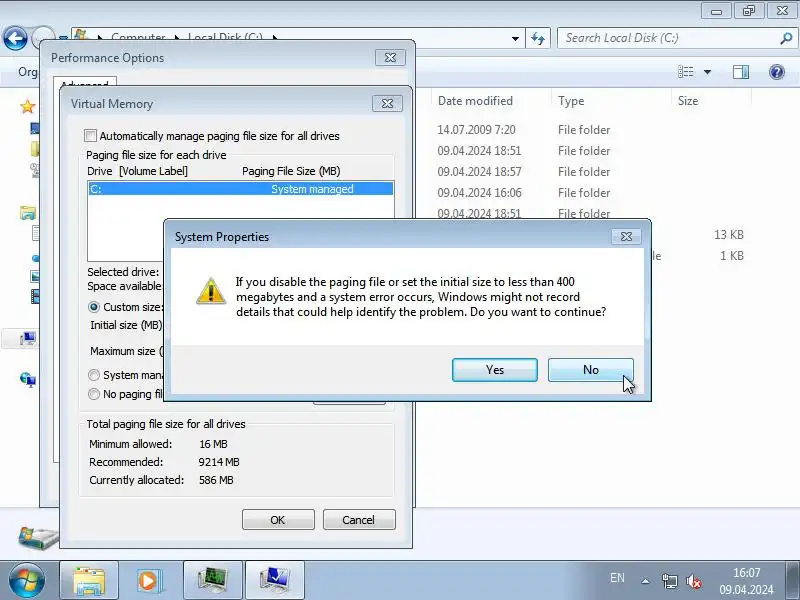The width and height of the screenshot is (800, 600).
Task: Open the view options dropdown arrow
Action: [707, 72]
